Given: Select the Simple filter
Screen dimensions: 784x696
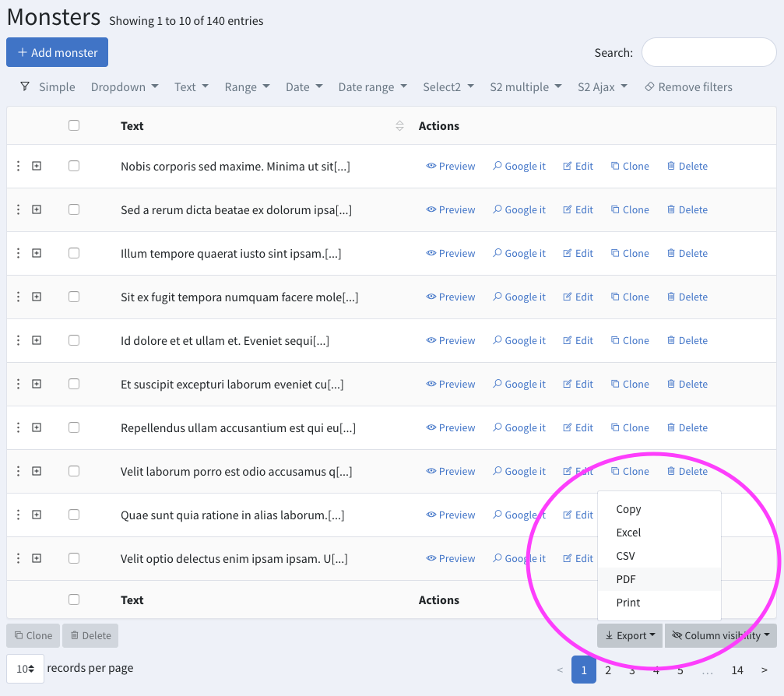Looking at the screenshot, I should (57, 87).
